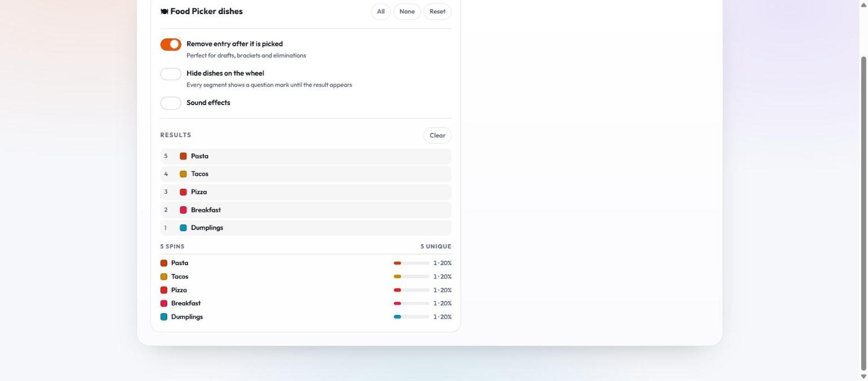Click Tacos color swatch in results row 4
This screenshot has width=868, height=381.
[x=183, y=174]
